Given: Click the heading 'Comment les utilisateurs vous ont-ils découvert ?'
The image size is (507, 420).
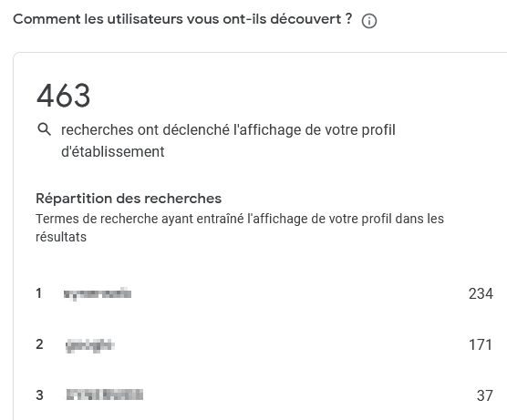Looking at the screenshot, I should 182,19.
